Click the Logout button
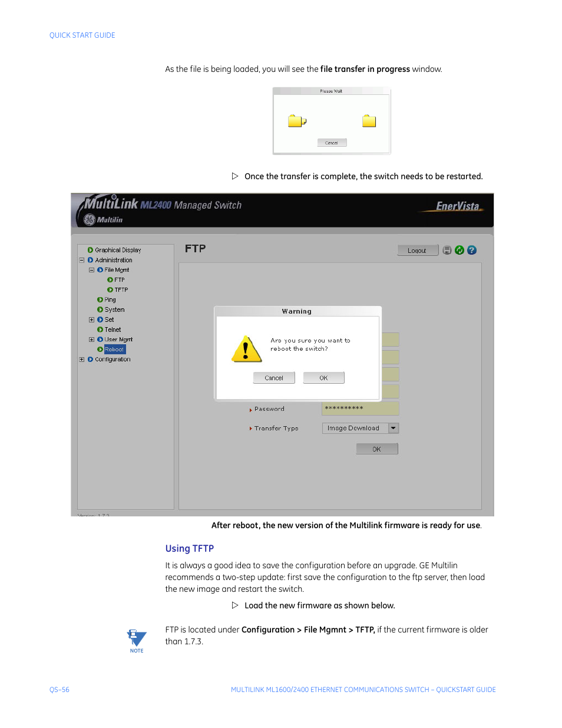Viewport: 562px width, 728px height. pos(418,251)
